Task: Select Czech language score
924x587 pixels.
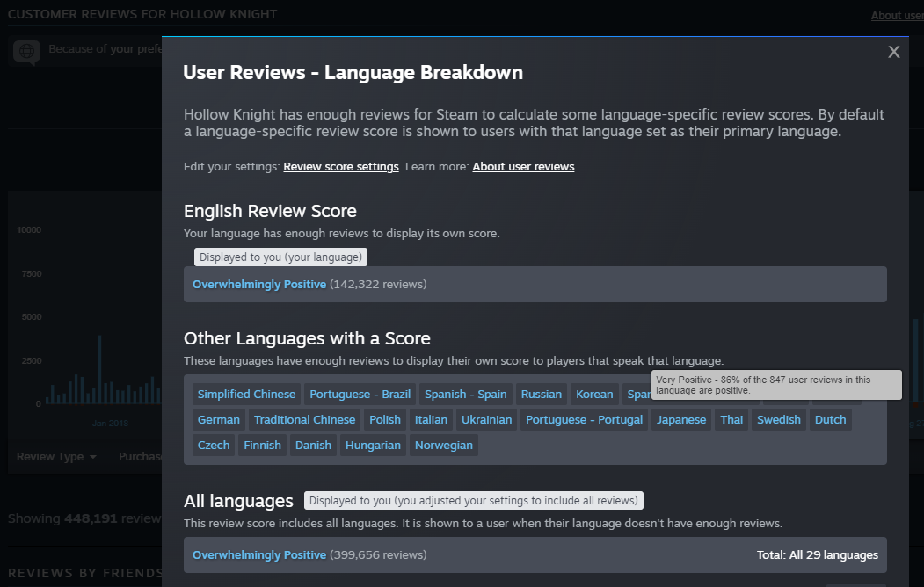Action: point(214,446)
